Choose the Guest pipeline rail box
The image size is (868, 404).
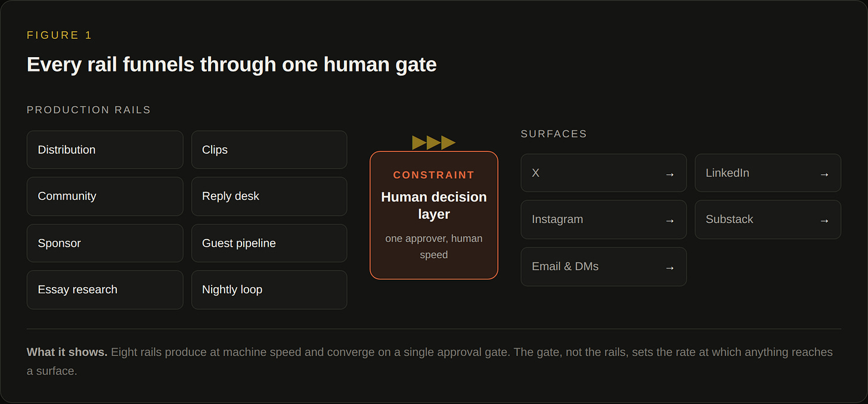coord(269,243)
